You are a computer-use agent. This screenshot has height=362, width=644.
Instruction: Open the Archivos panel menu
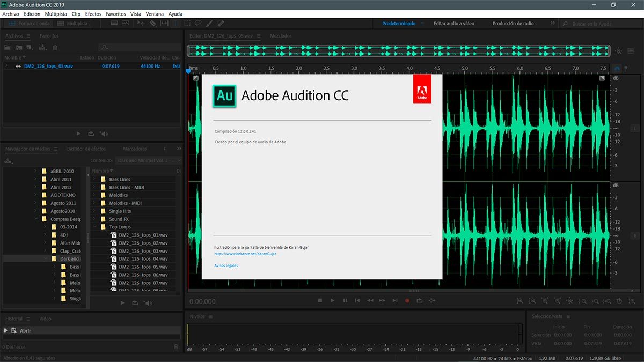28,36
